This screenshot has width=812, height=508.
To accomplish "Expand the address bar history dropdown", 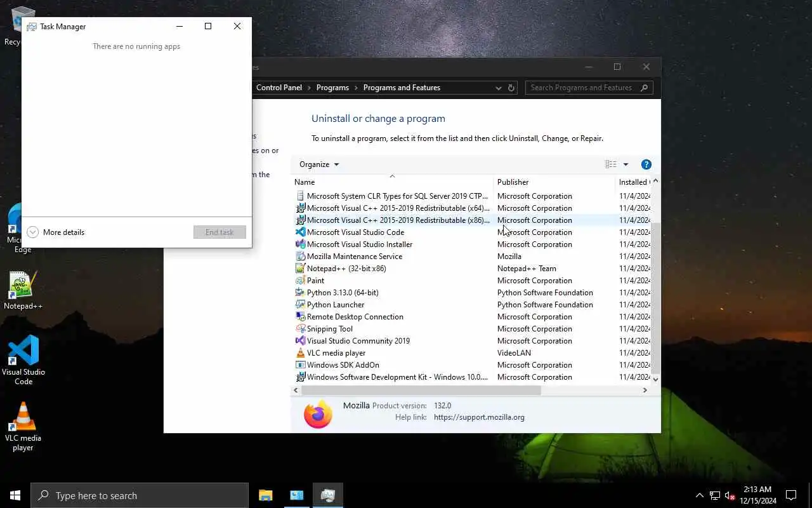I will (499, 88).
